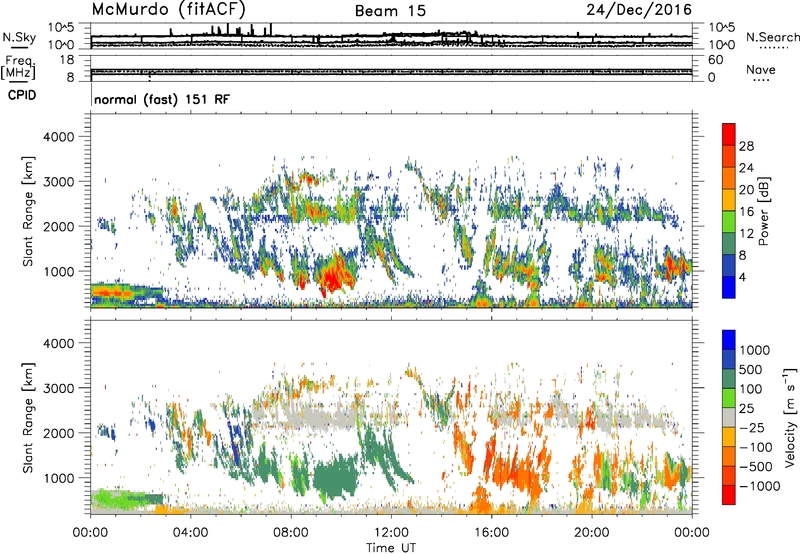Click the 'Velocity [m s-1]' colorbar title

(790, 416)
